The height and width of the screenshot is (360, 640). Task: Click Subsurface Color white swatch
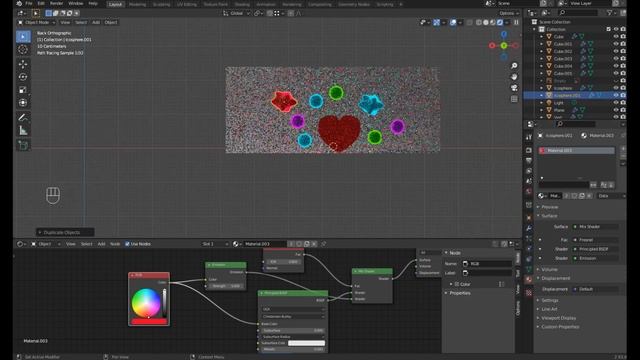pyautogui.click(x=306, y=343)
